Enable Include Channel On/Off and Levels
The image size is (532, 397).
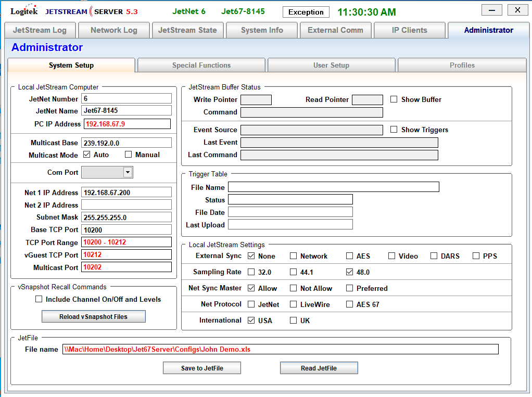[x=39, y=299]
